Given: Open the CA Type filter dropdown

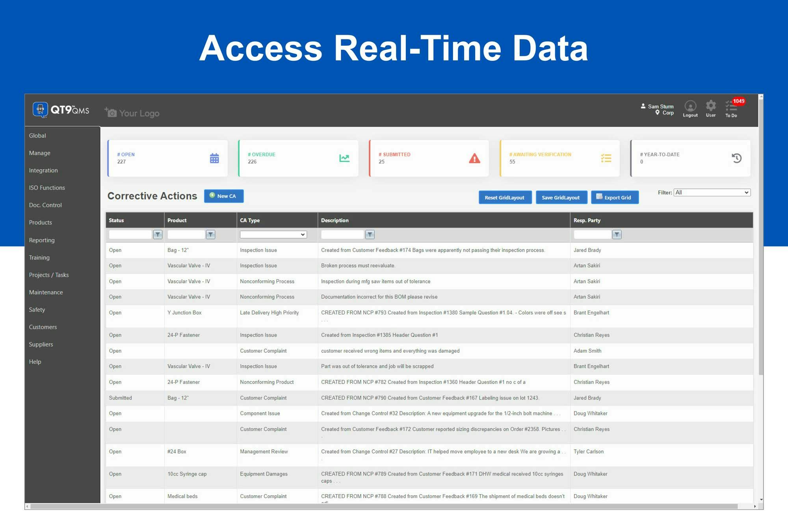Looking at the screenshot, I should click(x=273, y=235).
